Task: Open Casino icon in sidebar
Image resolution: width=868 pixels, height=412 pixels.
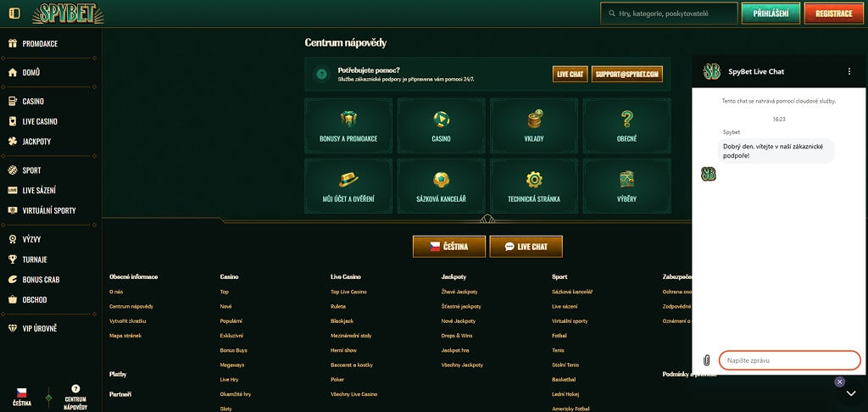Action: (x=13, y=102)
